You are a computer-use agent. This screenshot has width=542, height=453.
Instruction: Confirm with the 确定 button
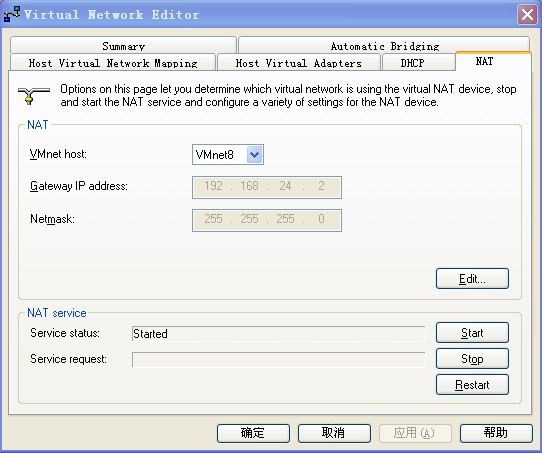pyautogui.click(x=253, y=433)
